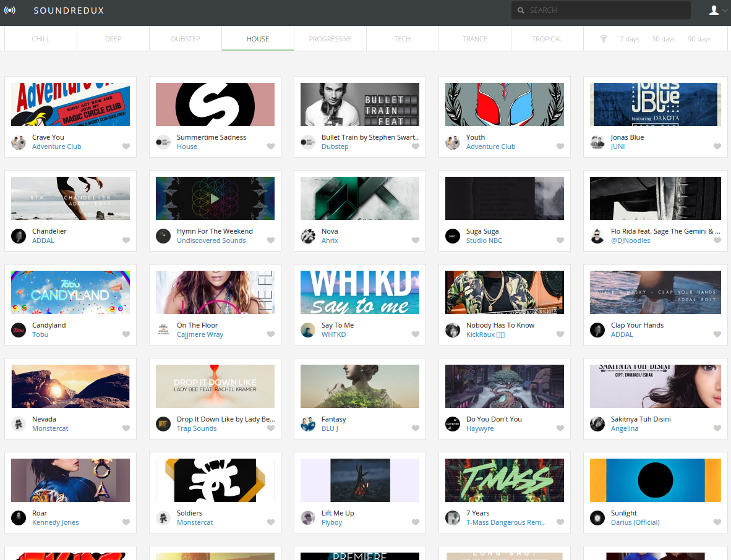Image resolution: width=731 pixels, height=560 pixels.
Task: Heart Do You Don't You track
Action: [560, 428]
